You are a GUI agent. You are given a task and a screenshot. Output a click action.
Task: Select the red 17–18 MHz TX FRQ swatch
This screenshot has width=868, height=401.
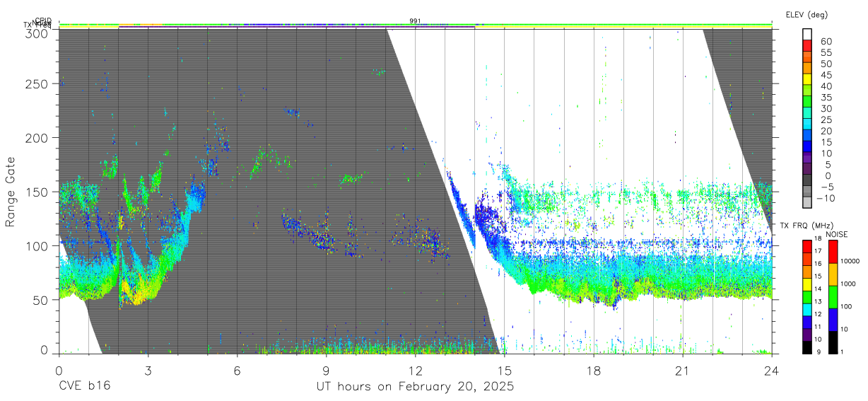click(x=807, y=246)
